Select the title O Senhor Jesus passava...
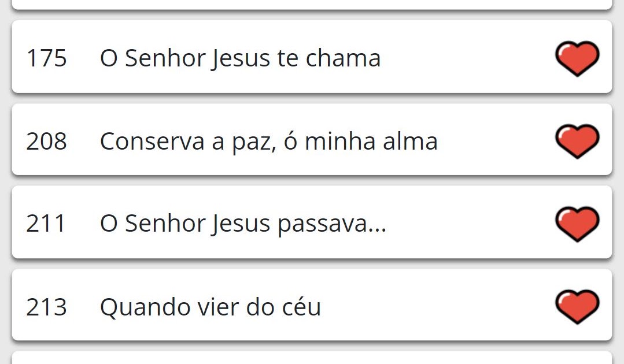The width and height of the screenshot is (624, 364). click(x=243, y=224)
